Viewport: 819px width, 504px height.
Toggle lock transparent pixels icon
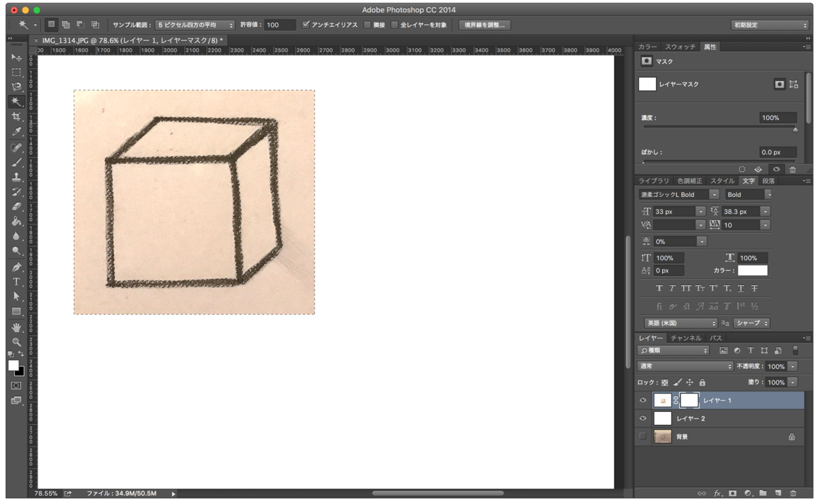pos(665,383)
